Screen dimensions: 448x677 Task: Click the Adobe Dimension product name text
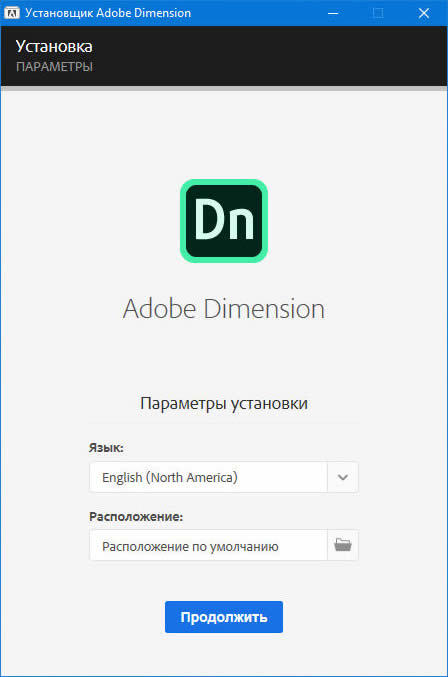(x=224, y=309)
